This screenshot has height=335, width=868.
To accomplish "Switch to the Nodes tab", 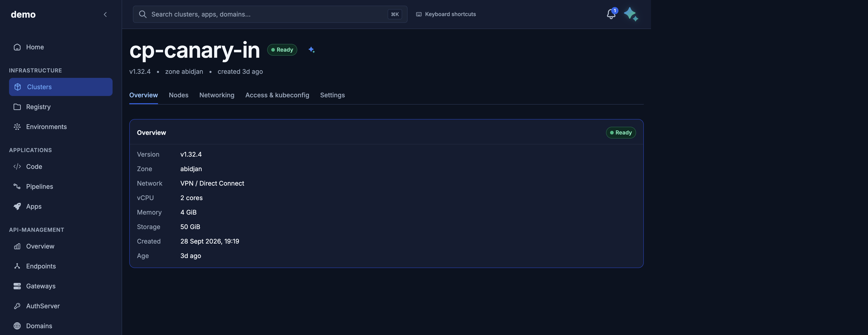I will (179, 95).
